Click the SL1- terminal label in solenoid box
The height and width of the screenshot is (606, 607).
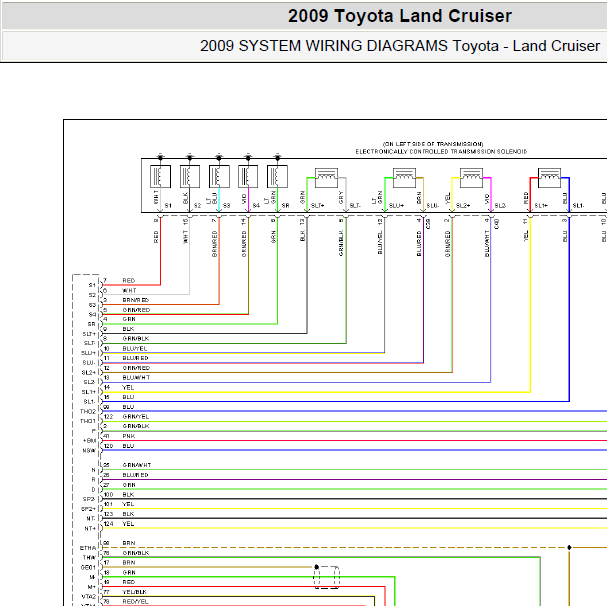[578, 206]
